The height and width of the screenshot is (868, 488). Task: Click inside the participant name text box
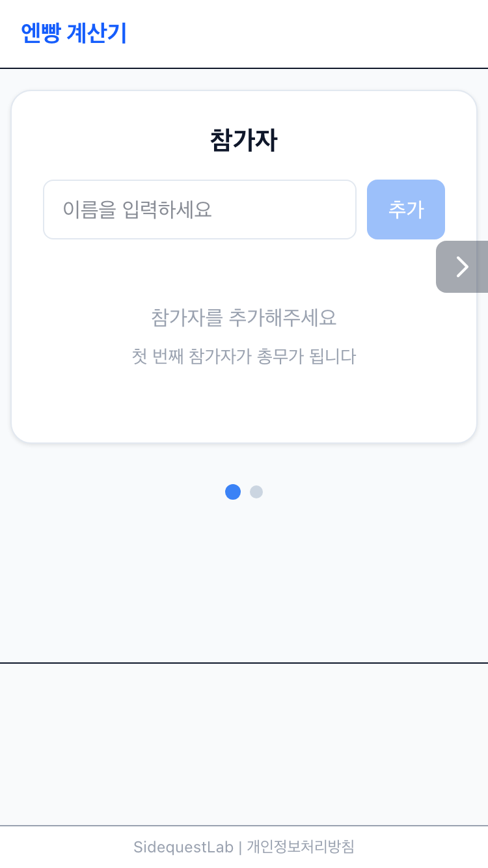[199, 210]
